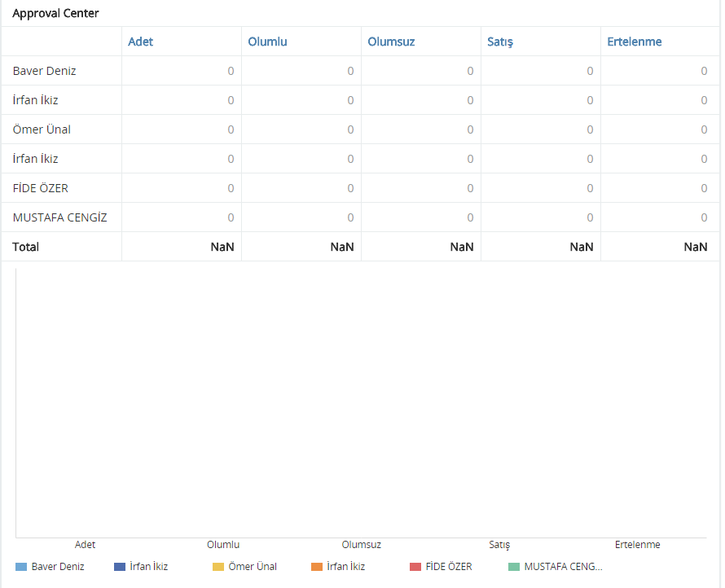This screenshot has height=588, width=725.
Task: Click the Approval Center panel title
Action: click(55, 14)
